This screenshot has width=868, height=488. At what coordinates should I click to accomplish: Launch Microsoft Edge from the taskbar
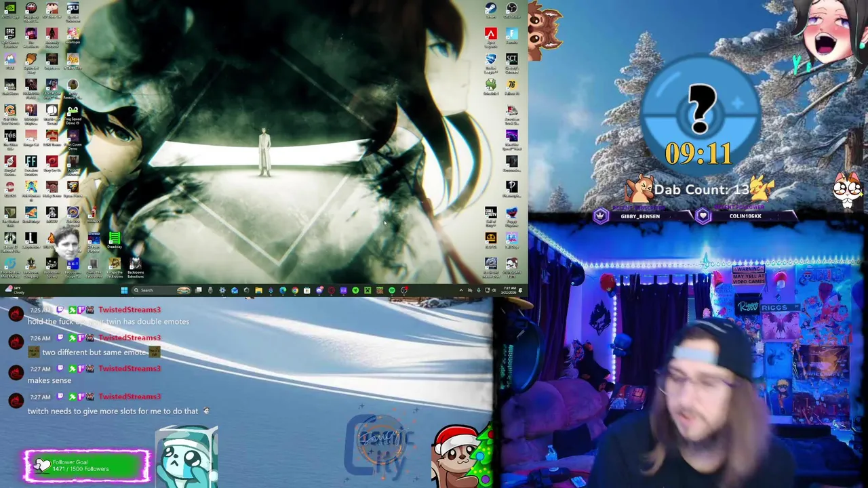(283, 290)
